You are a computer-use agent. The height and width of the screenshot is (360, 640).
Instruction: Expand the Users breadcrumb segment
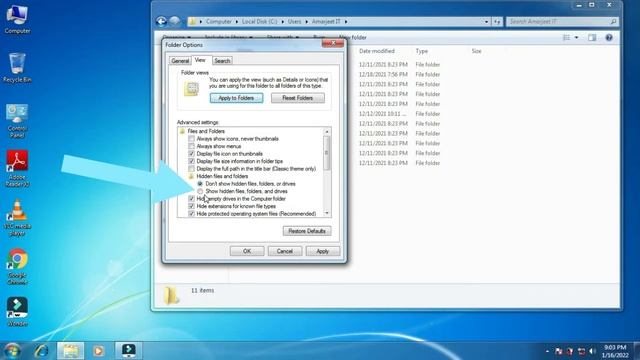306,21
